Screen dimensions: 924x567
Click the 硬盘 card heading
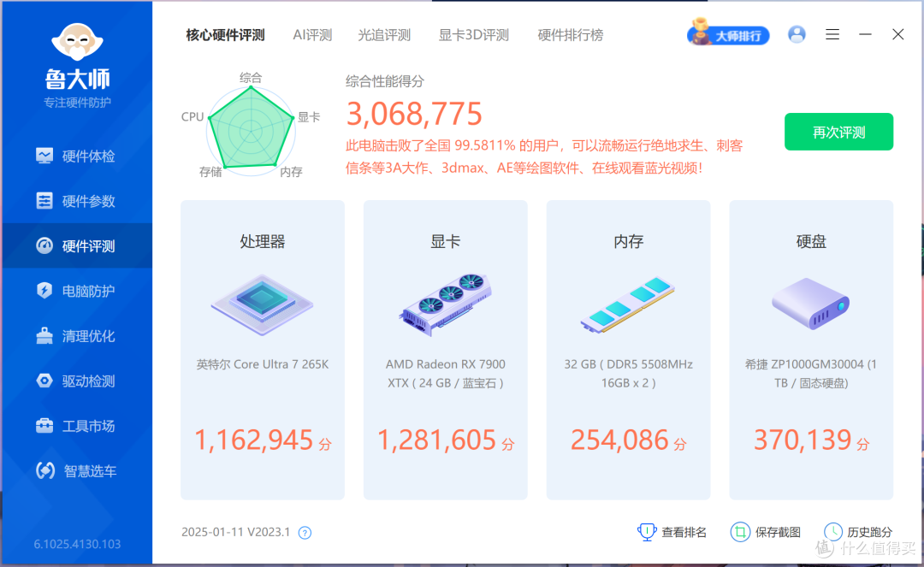[811, 241]
